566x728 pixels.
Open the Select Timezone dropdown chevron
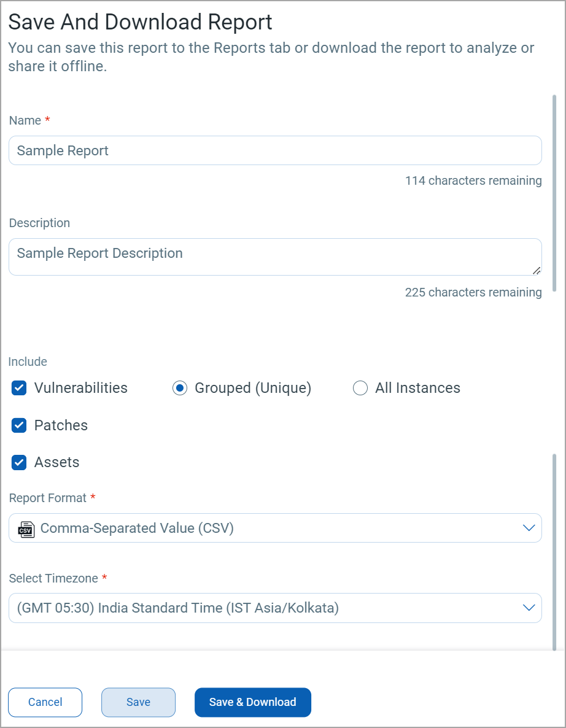coord(529,608)
